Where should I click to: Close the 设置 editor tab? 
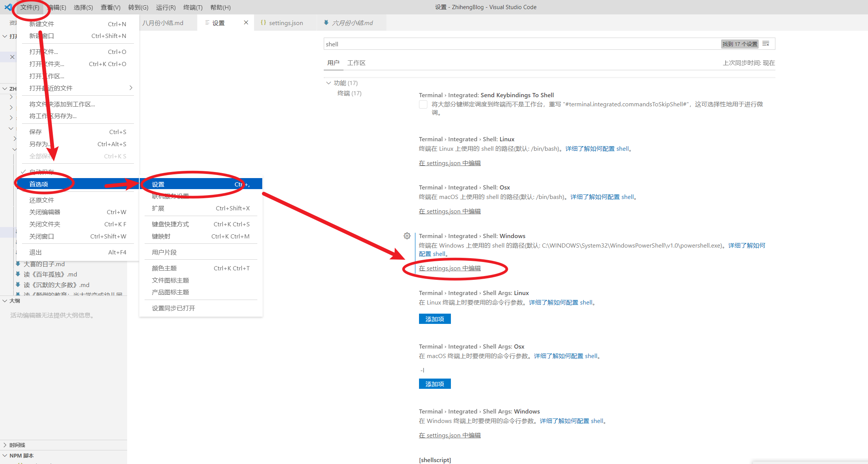(246, 22)
